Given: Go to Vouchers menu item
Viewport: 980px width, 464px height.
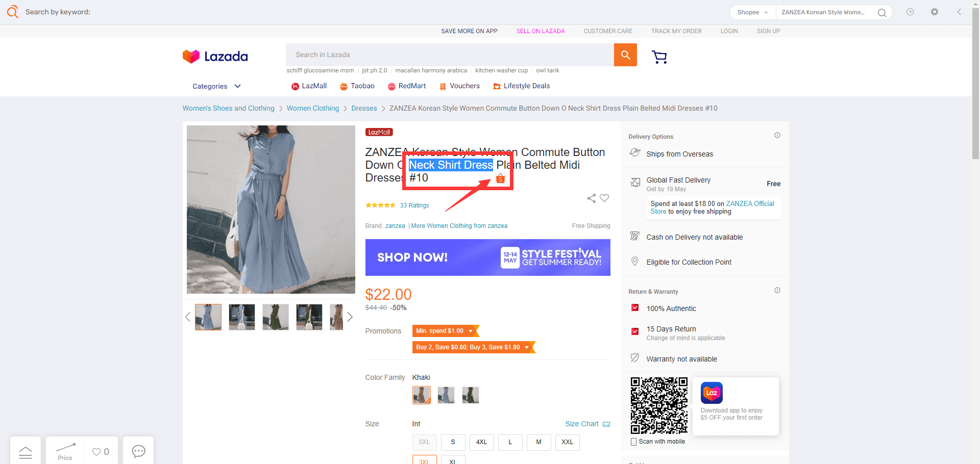Looking at the screenshot, I should pyautogui.click(x=459, y=86).
